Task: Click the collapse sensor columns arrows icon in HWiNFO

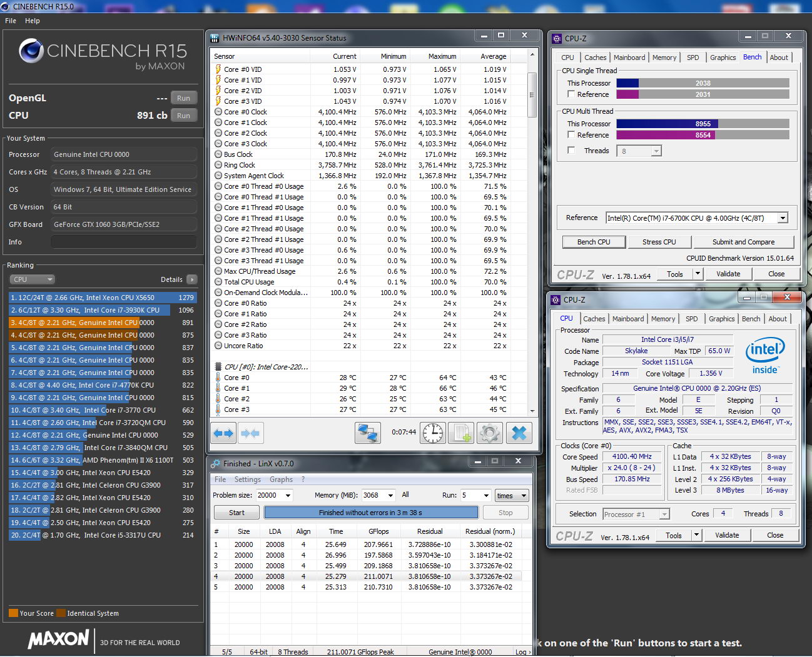Action: pos(250,433)
